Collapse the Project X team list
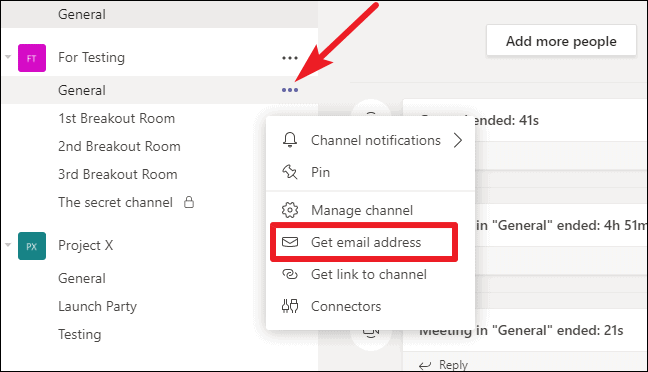This screenshot has width=648, height=372. coord(8,245)
